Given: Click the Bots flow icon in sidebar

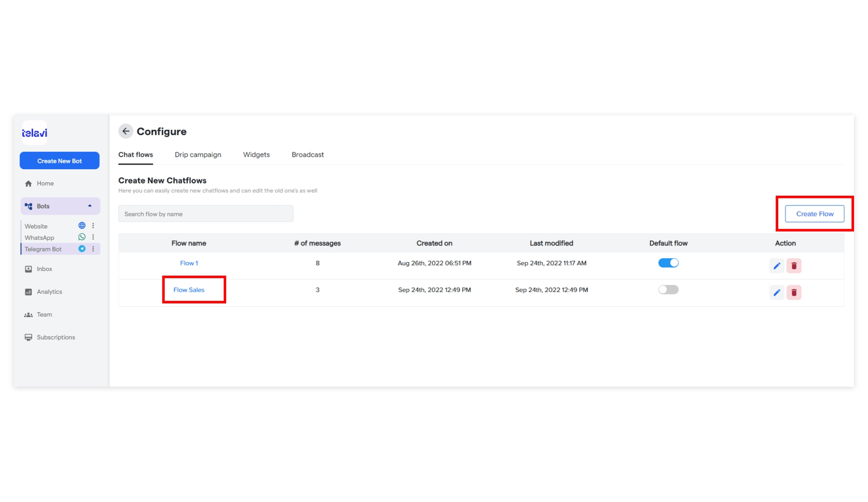Looking at the screenshot, I should [x=28, y=206].
